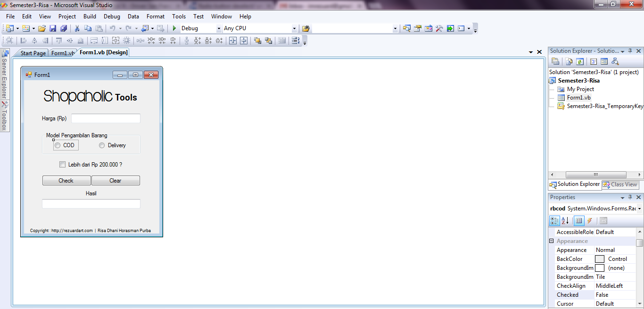Screen dimensions: 644x309
Task: Click Refresh icon in Solution Explorer
Action: [x=580, y=61]
